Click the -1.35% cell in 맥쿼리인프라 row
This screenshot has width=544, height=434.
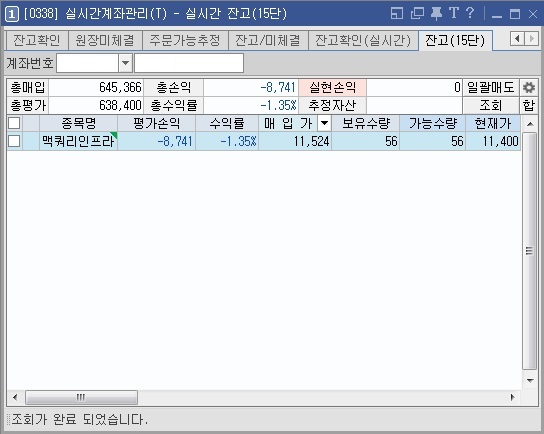coord(227,141)
